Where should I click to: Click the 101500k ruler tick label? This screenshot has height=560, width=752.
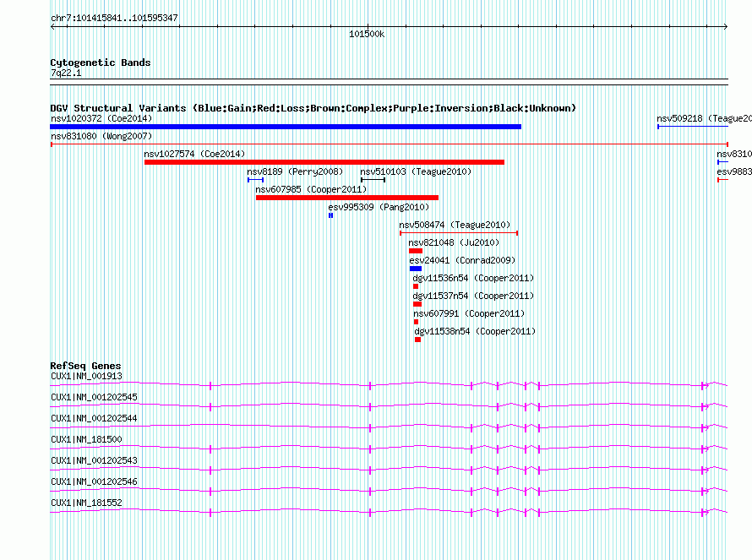pos(367,34)
